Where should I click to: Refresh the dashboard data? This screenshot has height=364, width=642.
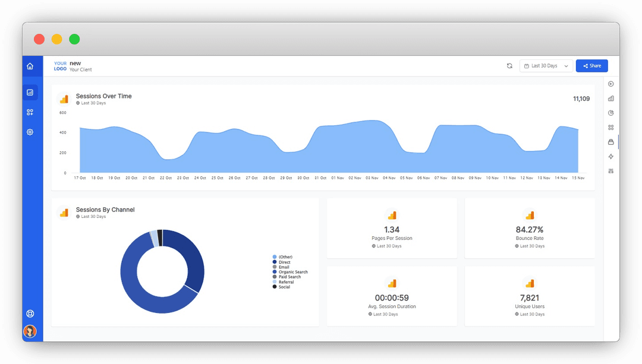click(x=509, y=66)
